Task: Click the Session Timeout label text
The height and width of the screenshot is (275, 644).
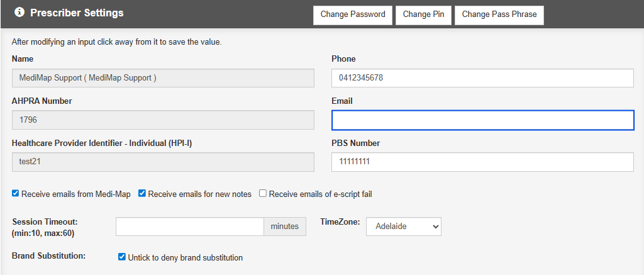Action: [44, 222]
